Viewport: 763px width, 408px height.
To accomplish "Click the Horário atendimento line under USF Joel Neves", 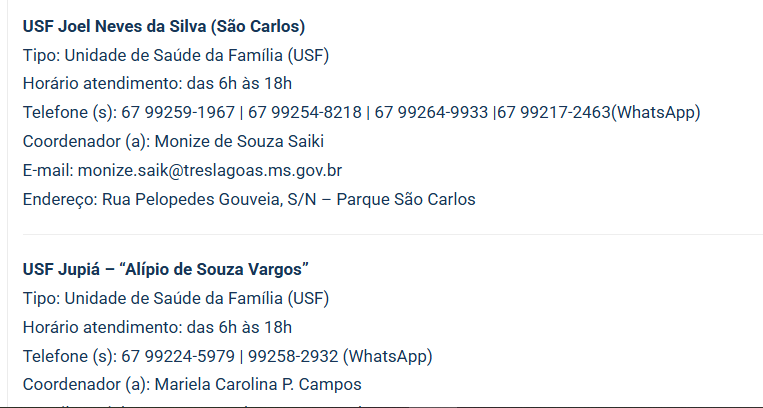I will point(157,83).
